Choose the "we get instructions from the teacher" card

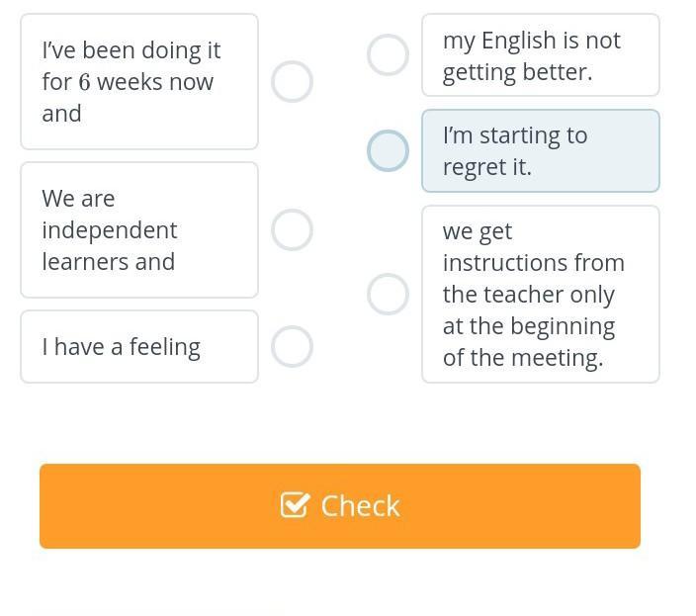pos(540,294)
